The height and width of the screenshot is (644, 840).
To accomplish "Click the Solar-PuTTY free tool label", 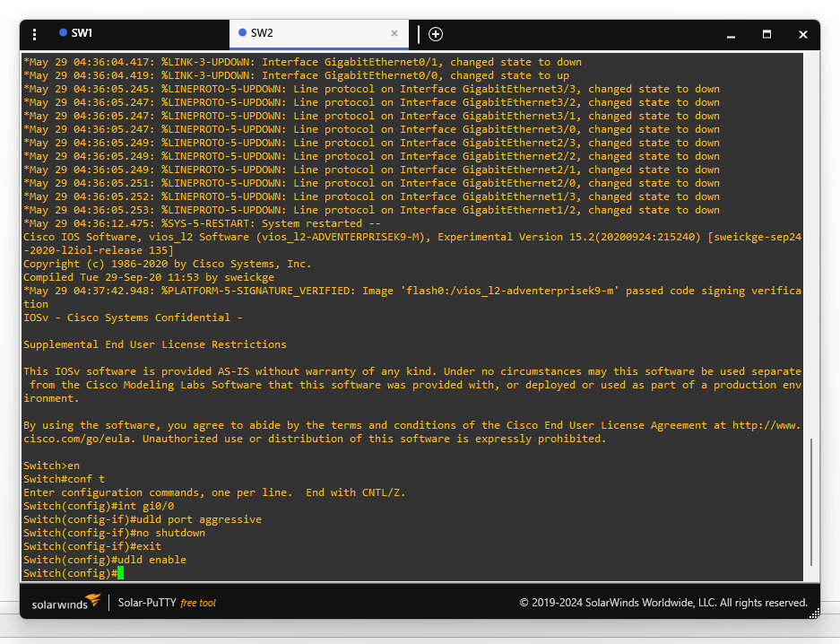I will point(167,603).
